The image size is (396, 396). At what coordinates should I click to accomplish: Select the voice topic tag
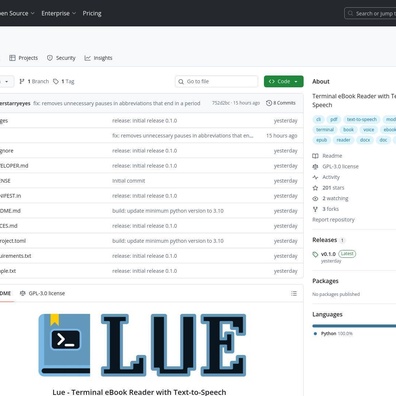pos(369,130)
